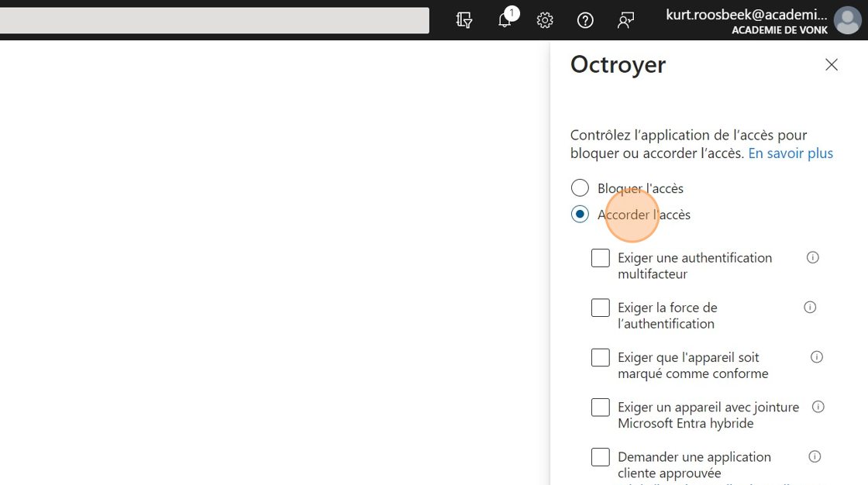Close the Octroyer panel

point(832,65)
